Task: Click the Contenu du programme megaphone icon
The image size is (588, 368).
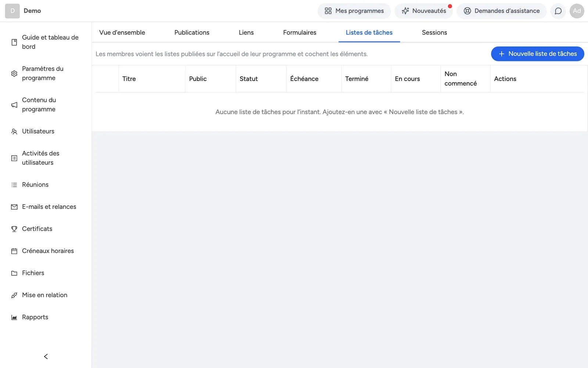Action: click(x=14, y=105)
